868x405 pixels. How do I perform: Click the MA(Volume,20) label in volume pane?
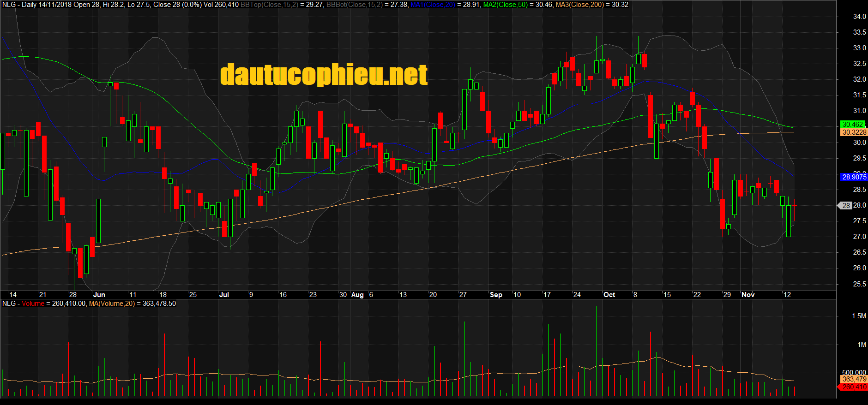click(x=112, y=304)
